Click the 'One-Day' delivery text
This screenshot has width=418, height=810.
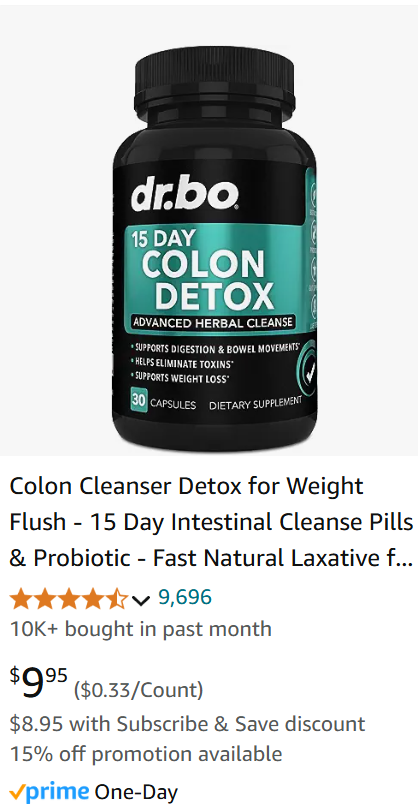[x=136, y=792]
